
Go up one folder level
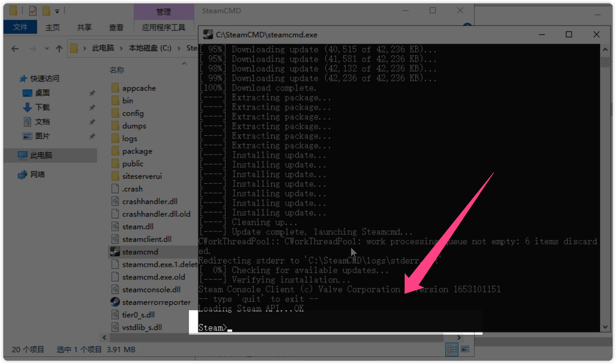(x=59, y=49)
